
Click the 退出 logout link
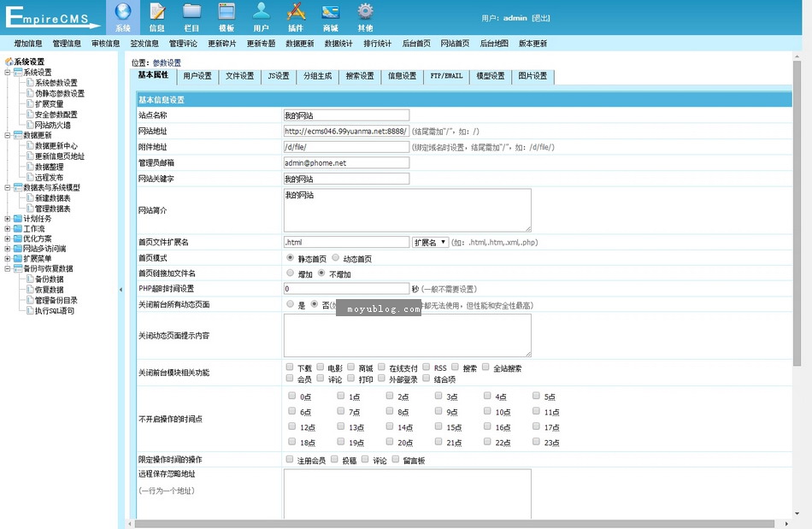pyautogui.click(x=541, y=18)
